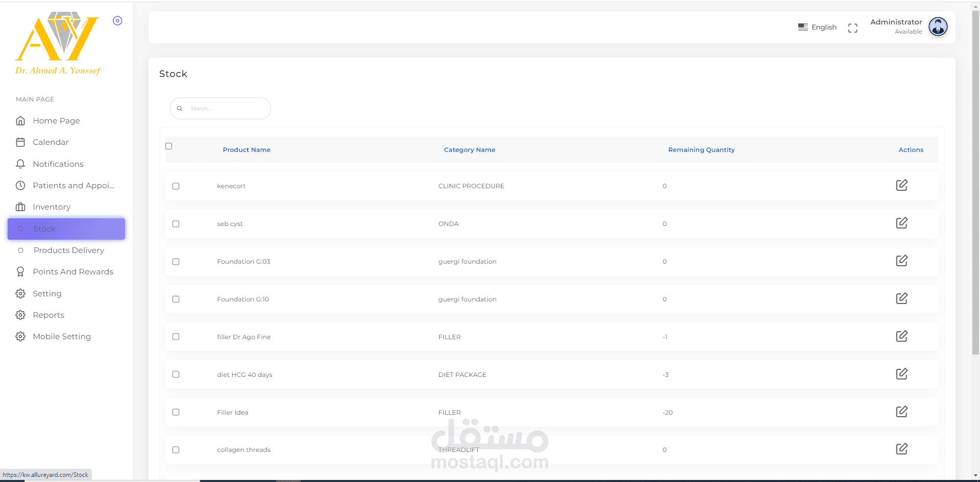Click the scrollbar down arrow
This screenshot has width=980, height=482.
pos(976,475)
